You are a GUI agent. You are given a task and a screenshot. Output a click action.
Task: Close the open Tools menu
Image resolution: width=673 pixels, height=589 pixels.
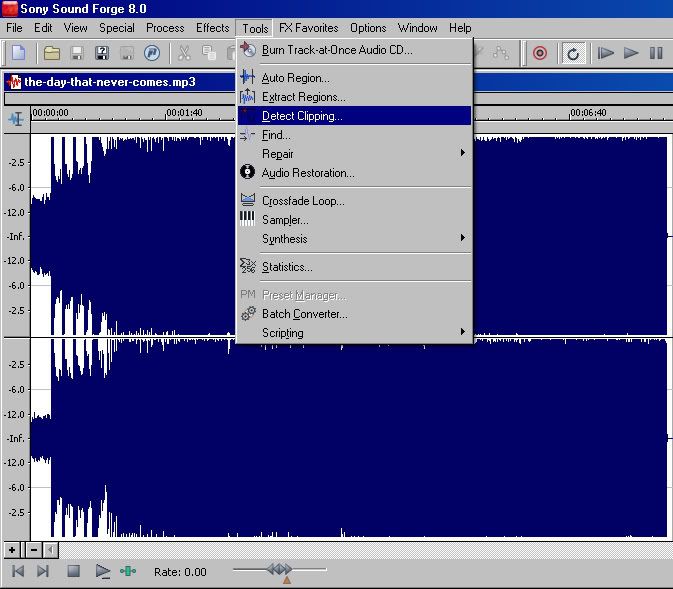(255, 28)
